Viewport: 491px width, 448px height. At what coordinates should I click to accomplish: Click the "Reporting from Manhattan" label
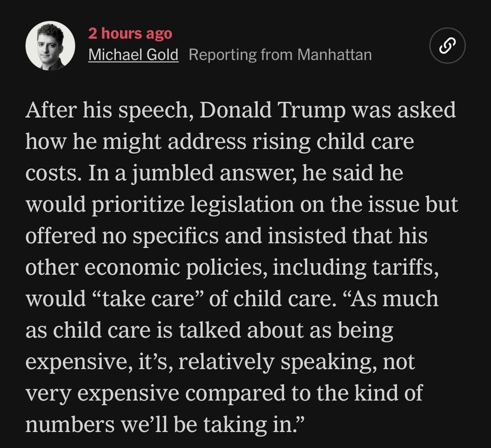click(280, 55)
